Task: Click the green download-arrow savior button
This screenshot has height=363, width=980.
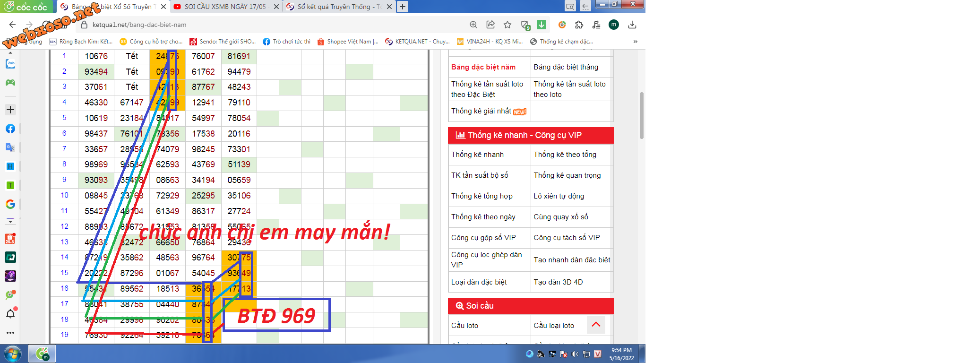Action: (542, 25)
